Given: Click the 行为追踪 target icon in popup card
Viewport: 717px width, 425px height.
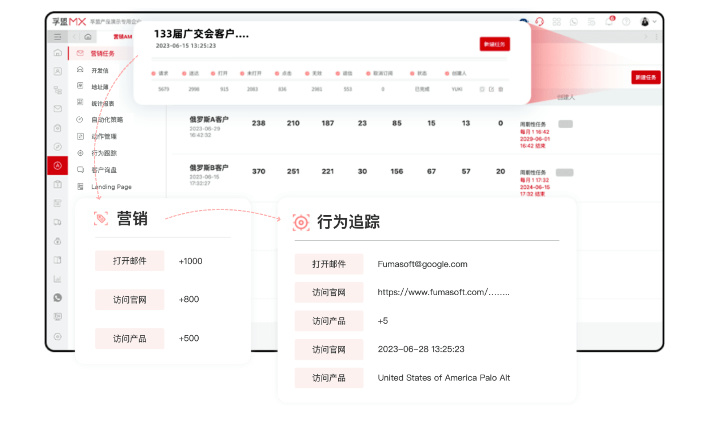Looking at the screenshot, I should tap(300, 222).
